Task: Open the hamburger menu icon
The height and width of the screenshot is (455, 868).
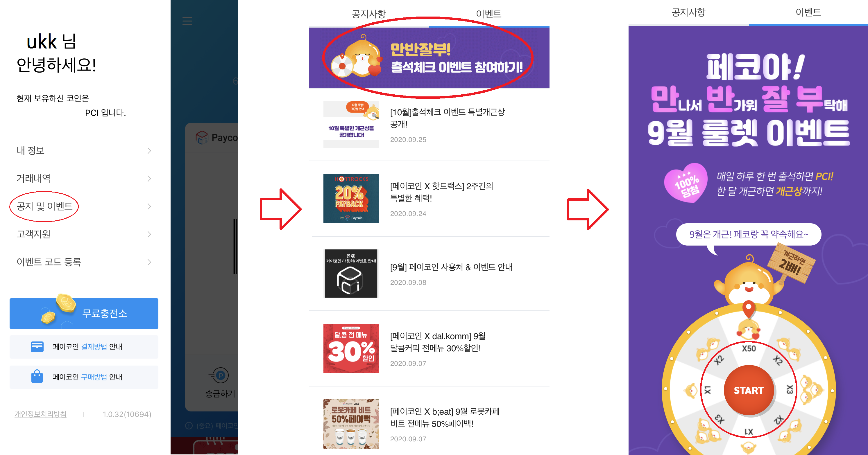Action: (x=187, y=21)
